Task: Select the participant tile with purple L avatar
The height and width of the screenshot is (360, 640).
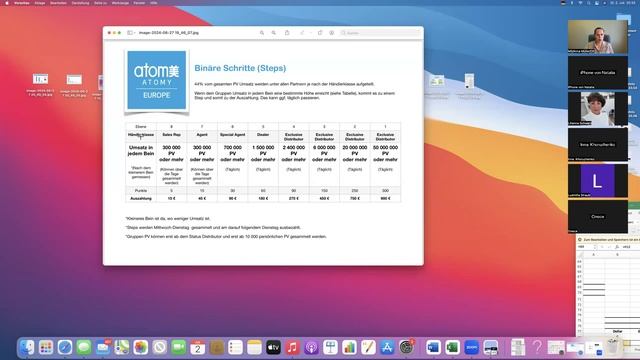Action: (598, 181)
